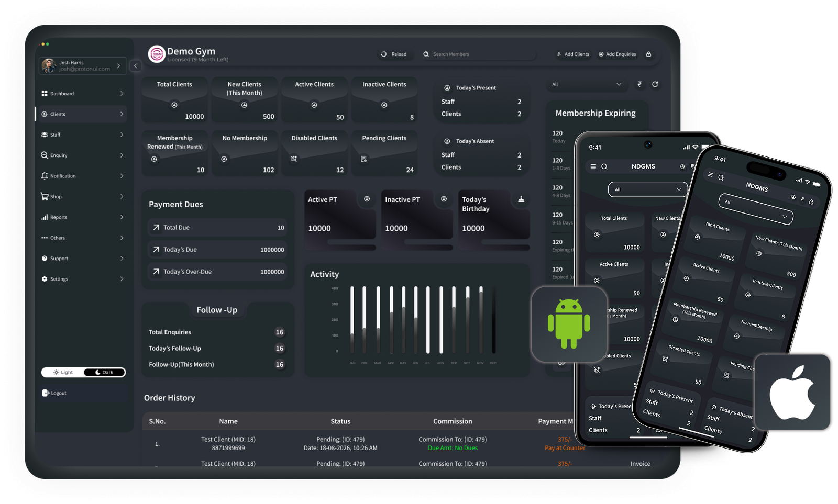The width and height of the screenshot is (838, 504).
Task: Open the Notification menu item
Action: coord(82,176)
